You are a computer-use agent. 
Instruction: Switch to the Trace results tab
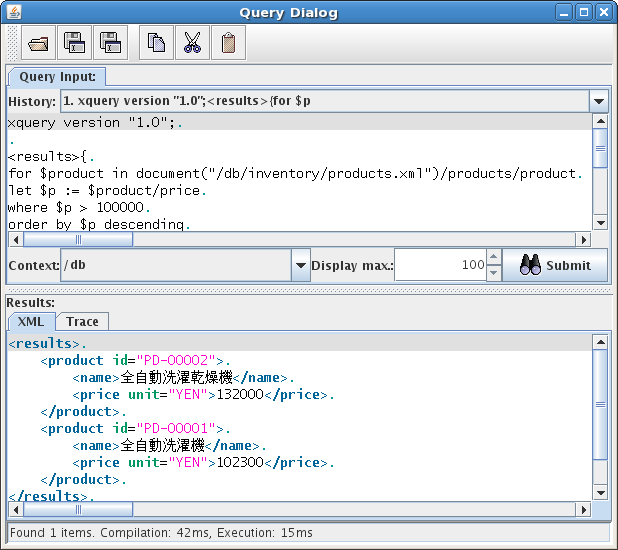point(82,321)
